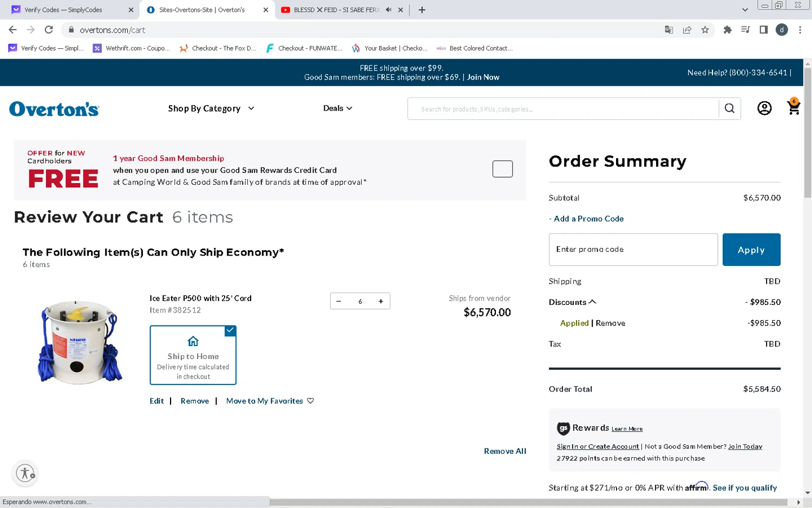Image resolution: width=812 pixels, height=508 pixels.
Task: Click Sign In or Create Account
Action: pos(598,447)
